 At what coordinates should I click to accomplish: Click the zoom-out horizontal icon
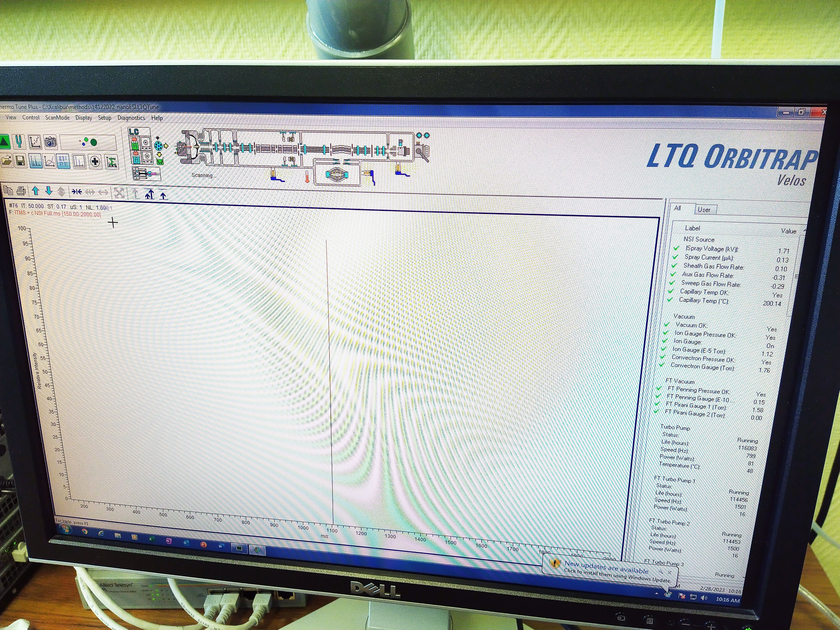tap(90, 192)
